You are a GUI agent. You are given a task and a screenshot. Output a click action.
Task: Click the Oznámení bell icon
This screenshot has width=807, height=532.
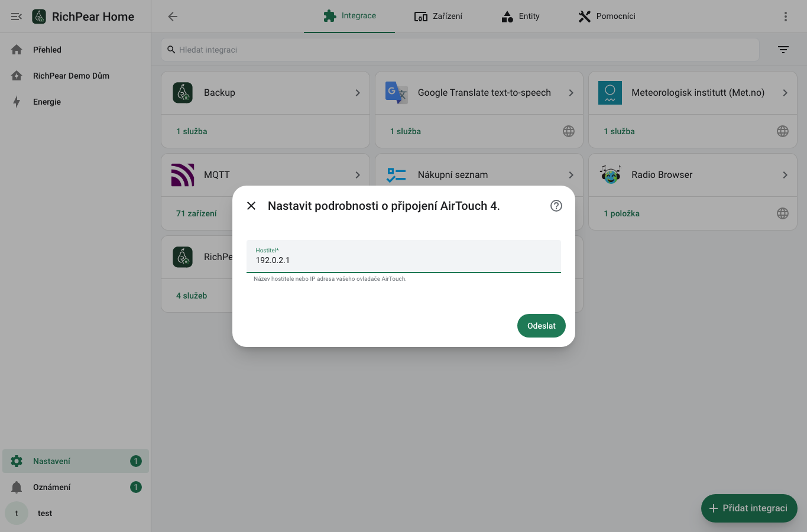(x=17, y=487)
